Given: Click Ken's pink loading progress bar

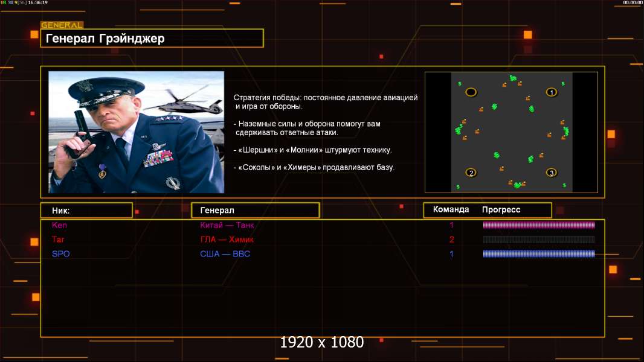Looking at the screenshot, I should (539, 225).
